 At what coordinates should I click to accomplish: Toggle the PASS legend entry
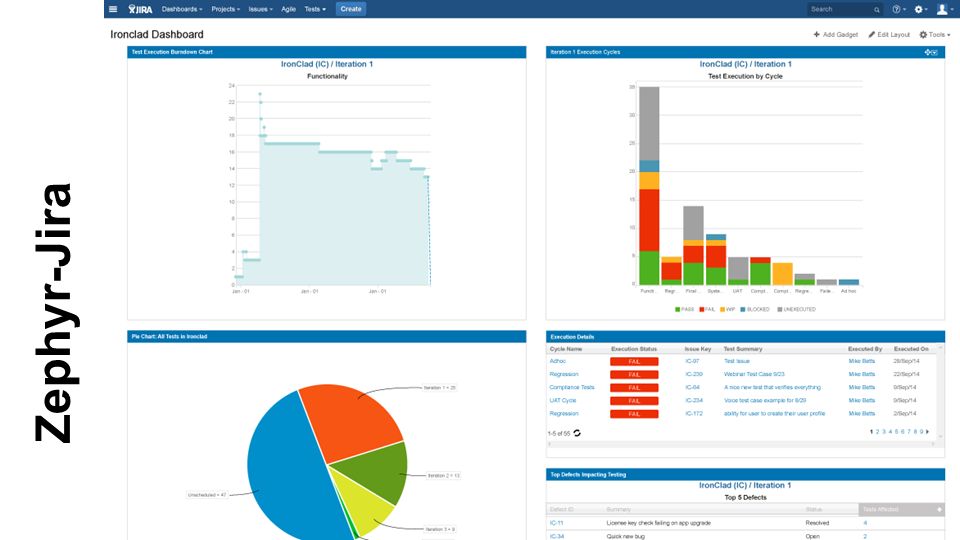(x=684, y=309)
